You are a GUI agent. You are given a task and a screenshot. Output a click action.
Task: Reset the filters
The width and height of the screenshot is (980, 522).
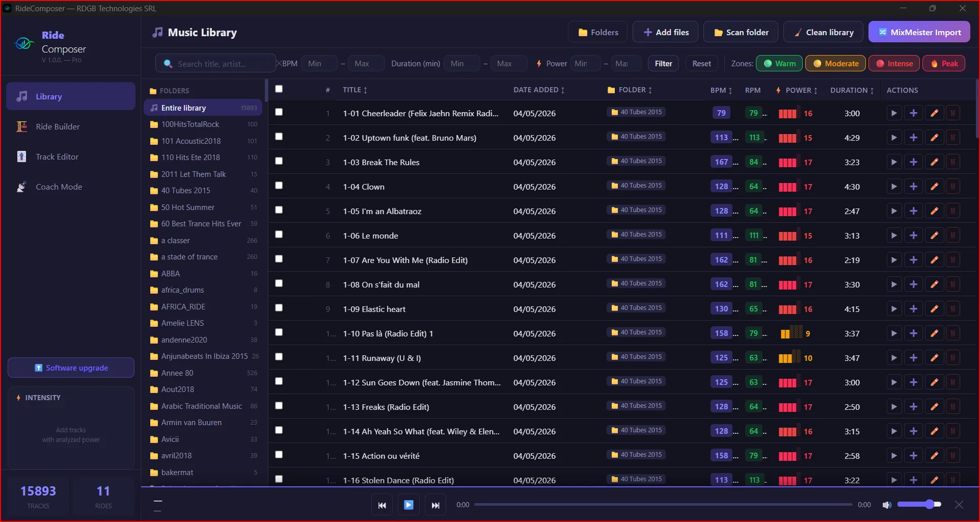[701, 63]
